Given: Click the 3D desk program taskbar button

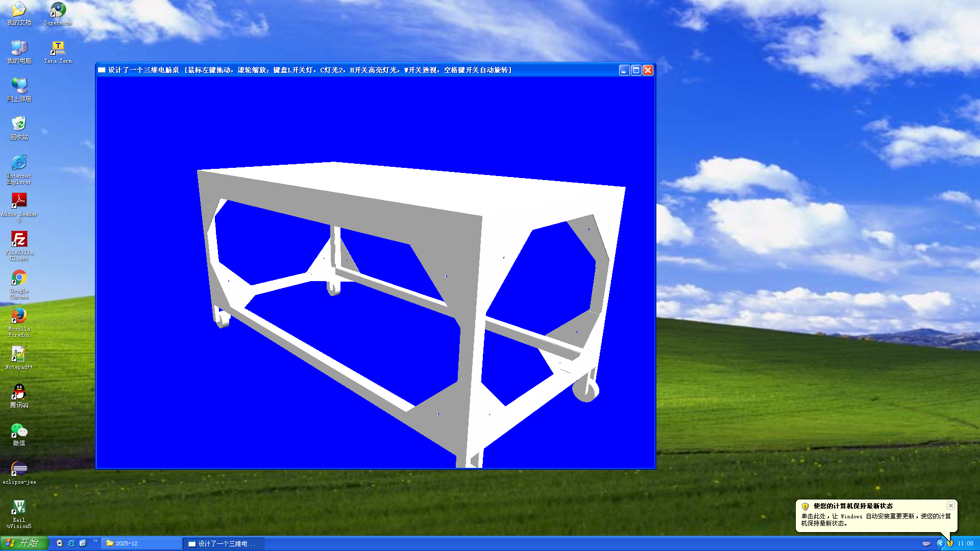Looking at the screenshot, I should click(224, 543).
